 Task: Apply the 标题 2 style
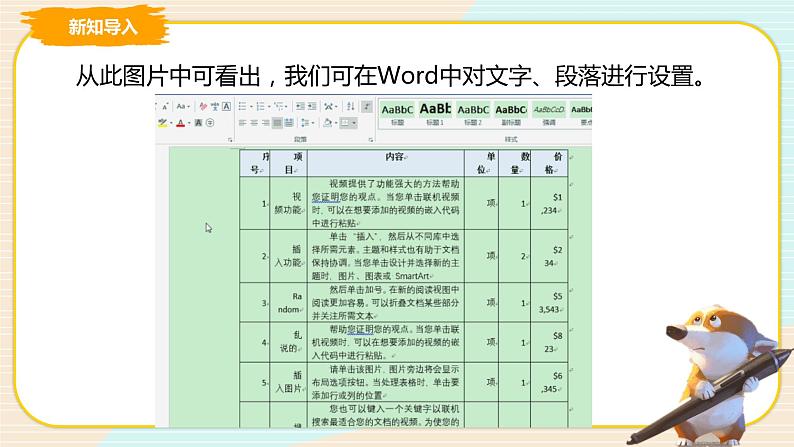pyautogui.click(x=473, y=114)
